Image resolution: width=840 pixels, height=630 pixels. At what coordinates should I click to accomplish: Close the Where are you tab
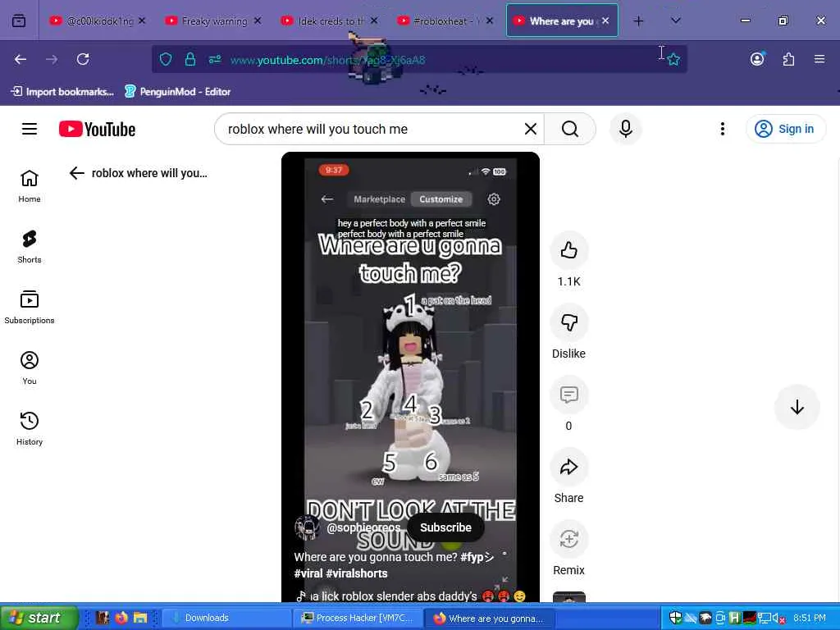pyautogui.click(x=605, y=21)
